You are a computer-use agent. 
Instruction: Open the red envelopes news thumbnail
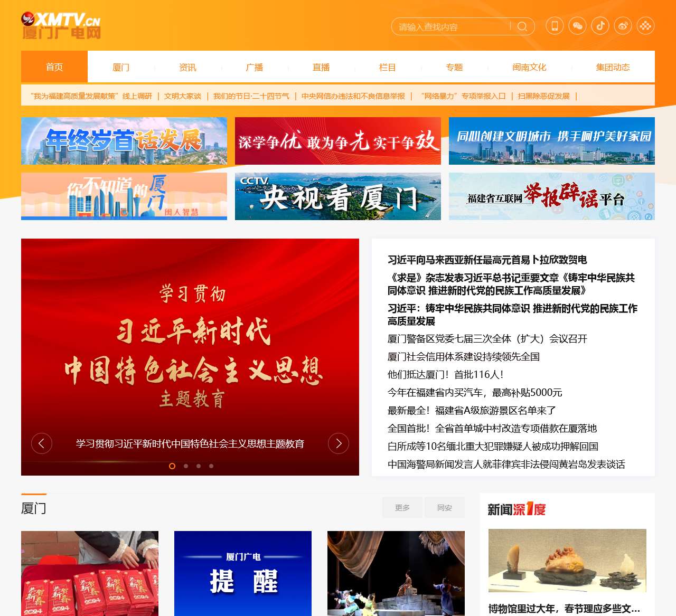pyautogui.click(x=90, y=573)
